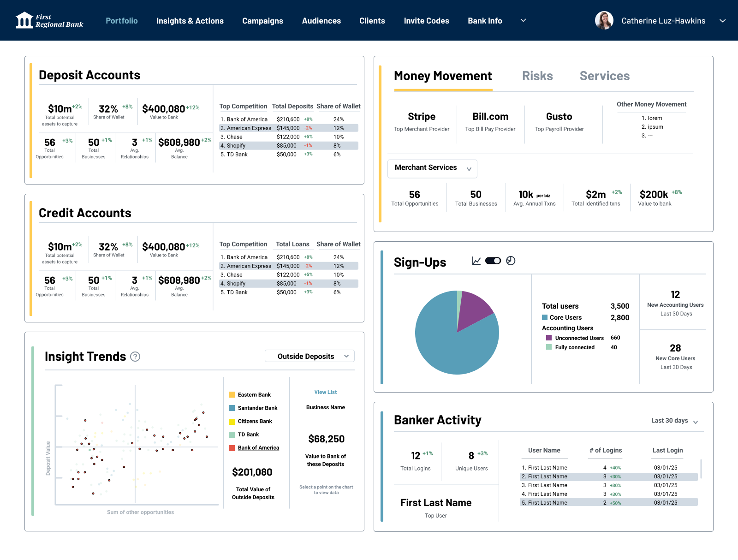Open the Insights & Actions menu

tap(190, 21)
